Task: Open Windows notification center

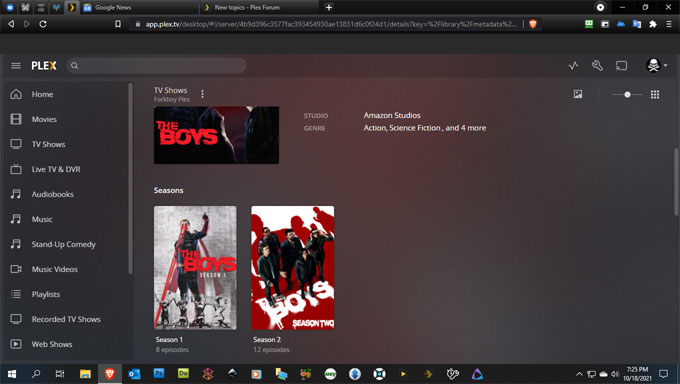Action: point(664,374)
